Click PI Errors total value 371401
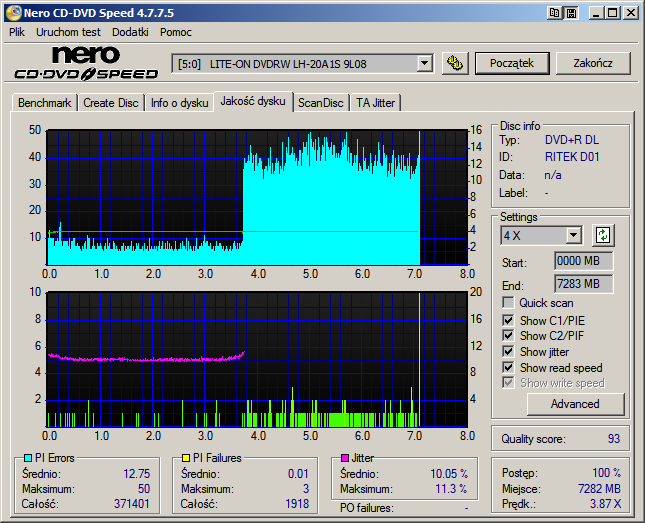Screen dimensions: 645x523 click(132, 504)
